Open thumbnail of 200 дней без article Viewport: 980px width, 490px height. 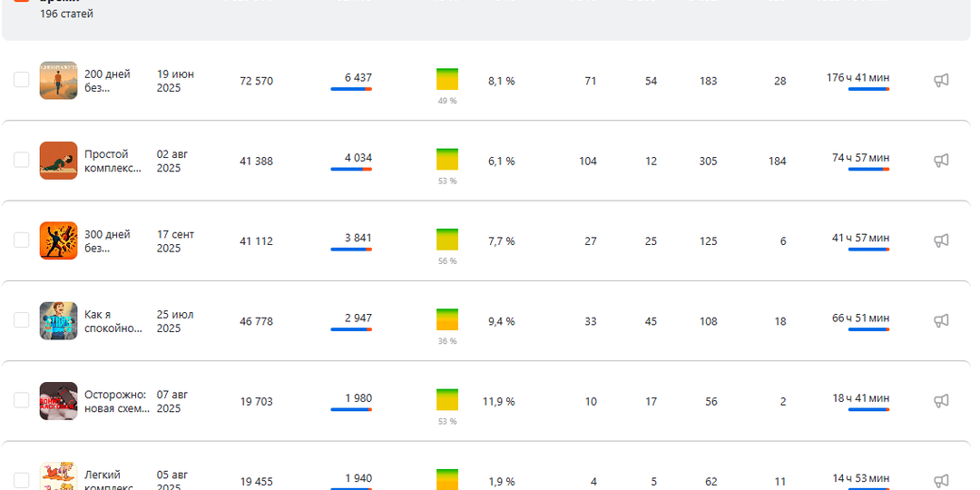click(59, 81)
